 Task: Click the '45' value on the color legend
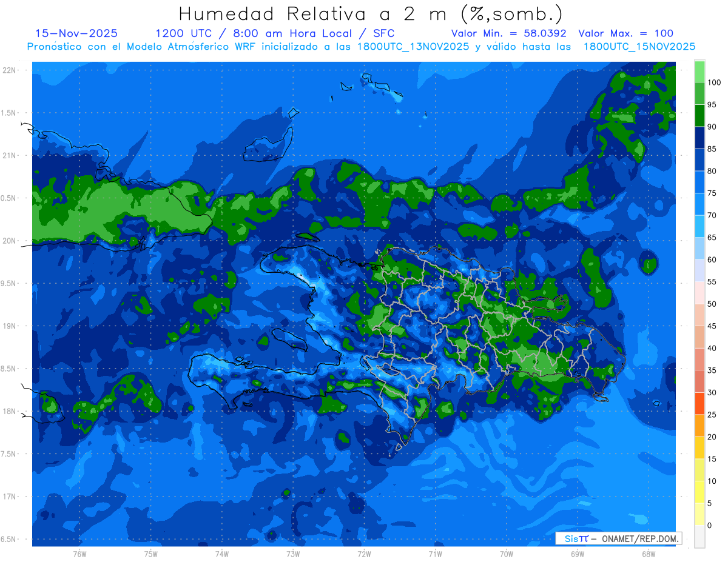coord(712,326)
